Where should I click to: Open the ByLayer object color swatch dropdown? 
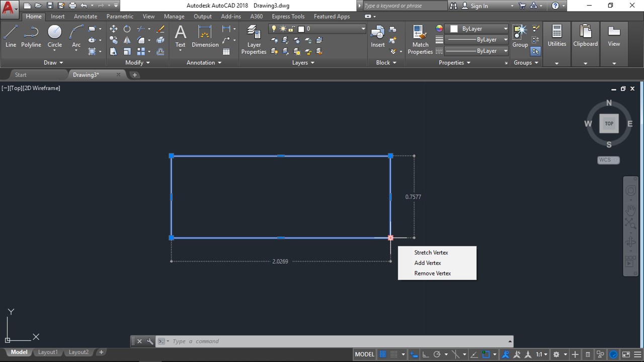479,29
